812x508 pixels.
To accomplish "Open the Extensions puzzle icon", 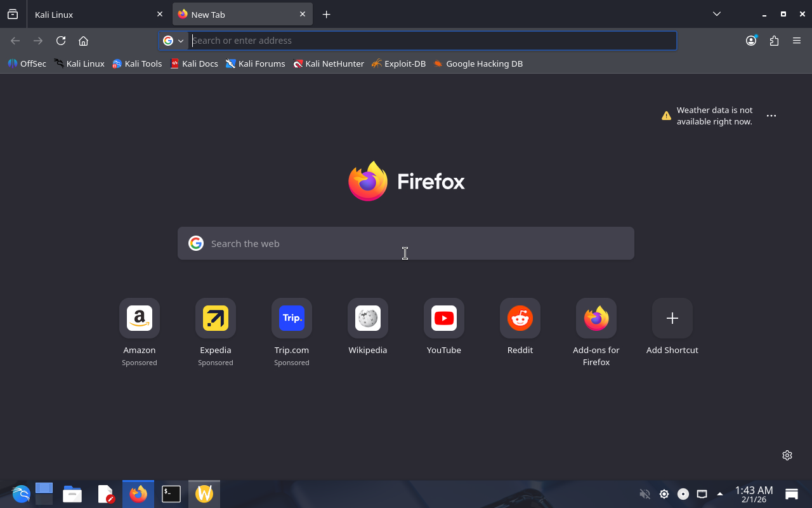I will click(774, 41).
